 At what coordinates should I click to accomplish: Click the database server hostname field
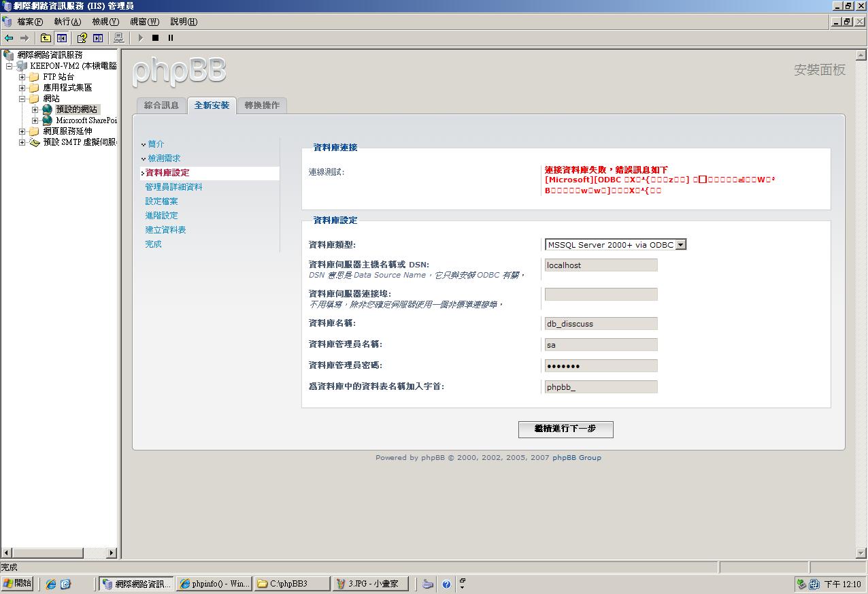[x=601, y=265]
